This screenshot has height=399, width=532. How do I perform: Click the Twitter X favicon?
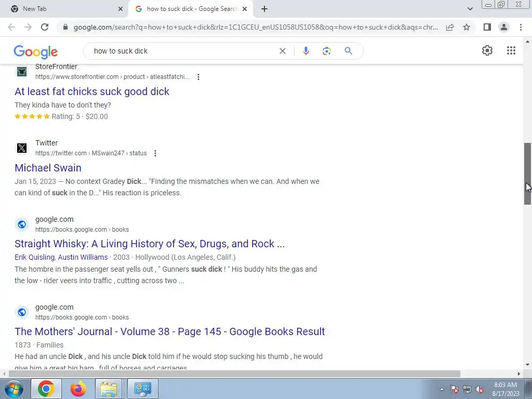click(x=22, y=148)
